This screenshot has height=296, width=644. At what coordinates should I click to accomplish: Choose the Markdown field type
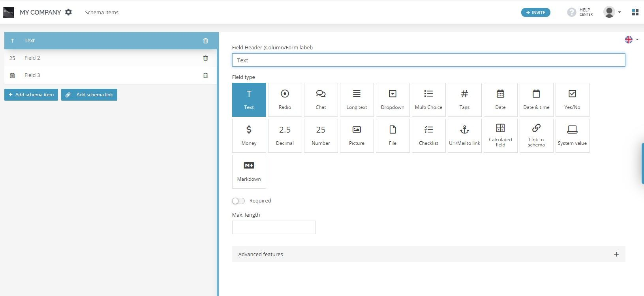tap(249, 172)
